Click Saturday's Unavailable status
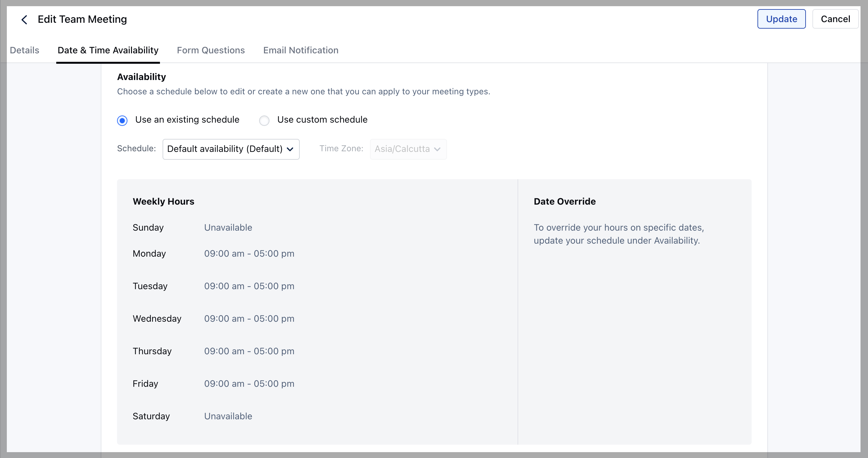 coord(228,416)
